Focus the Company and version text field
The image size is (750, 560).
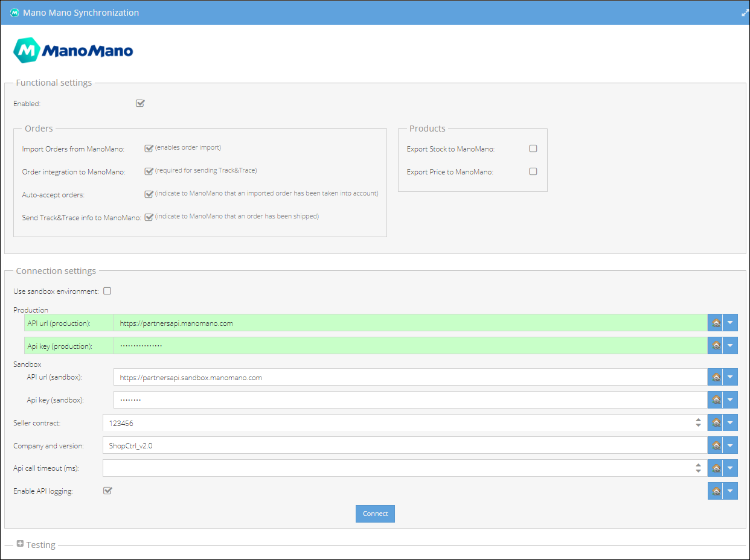[x=399, y=445]
